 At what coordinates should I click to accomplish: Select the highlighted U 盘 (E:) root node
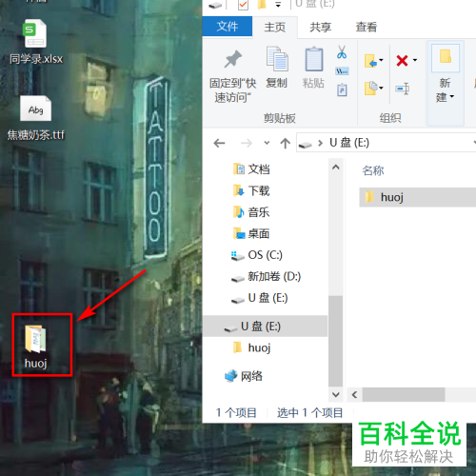pyautogui.click(x=265, y=327)
